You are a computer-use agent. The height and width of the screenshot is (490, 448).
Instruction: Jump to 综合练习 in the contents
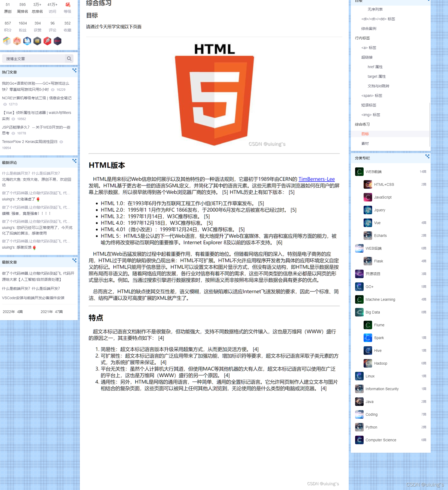coord(362,124)
